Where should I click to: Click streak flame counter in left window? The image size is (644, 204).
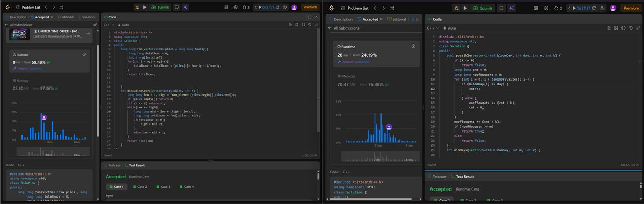pyautogui.click(x=246, y=8)
